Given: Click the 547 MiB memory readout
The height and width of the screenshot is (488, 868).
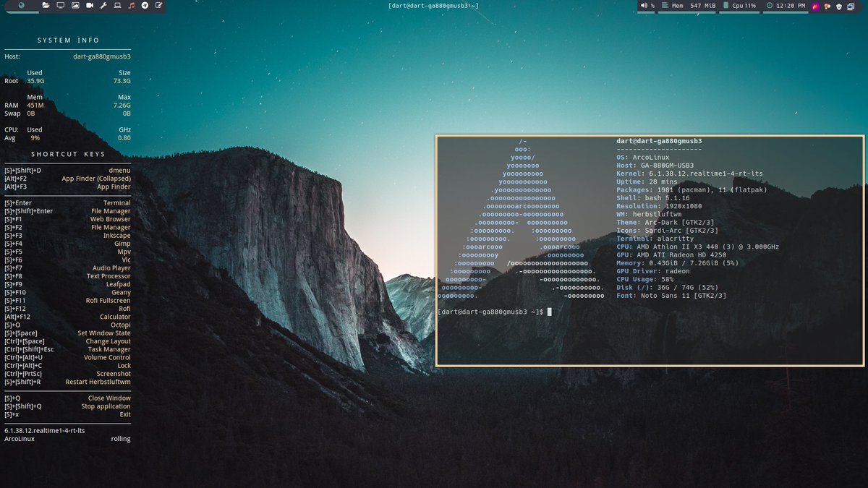Looking at the screenshot, I should (x=702, y=6).
